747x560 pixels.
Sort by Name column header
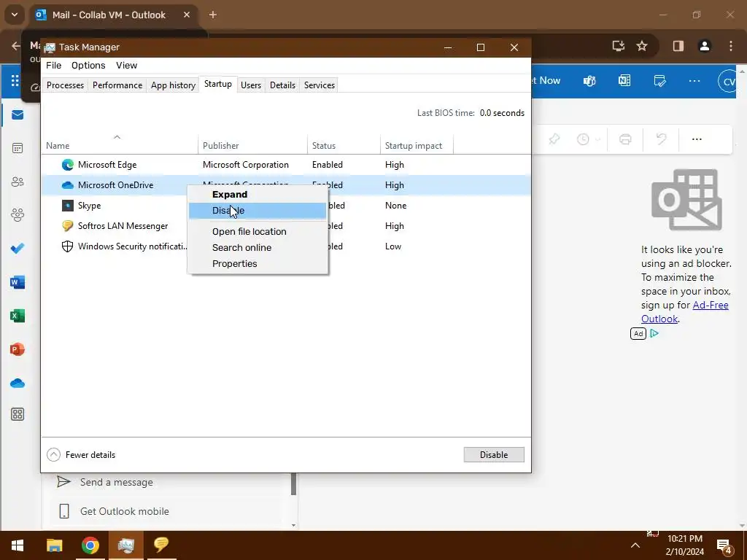pos(120,145)
